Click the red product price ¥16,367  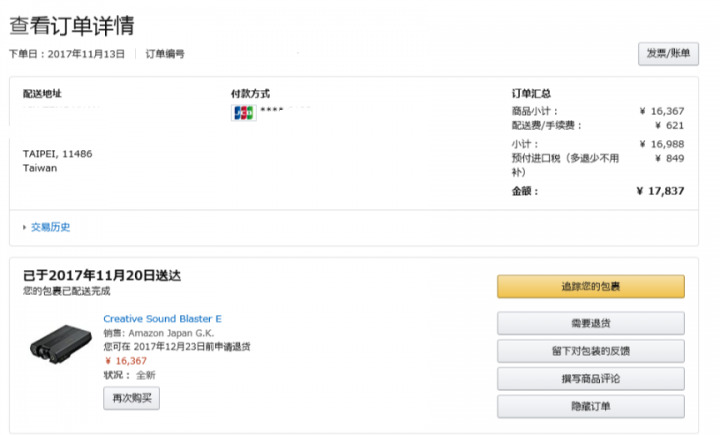125,361
